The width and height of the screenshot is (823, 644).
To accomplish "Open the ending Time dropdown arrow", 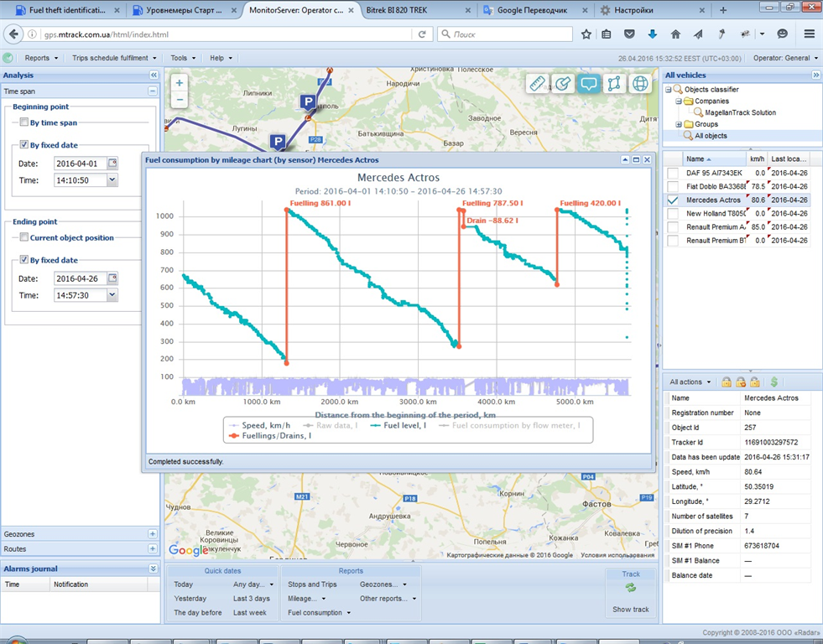I will (x=112, y=295).
